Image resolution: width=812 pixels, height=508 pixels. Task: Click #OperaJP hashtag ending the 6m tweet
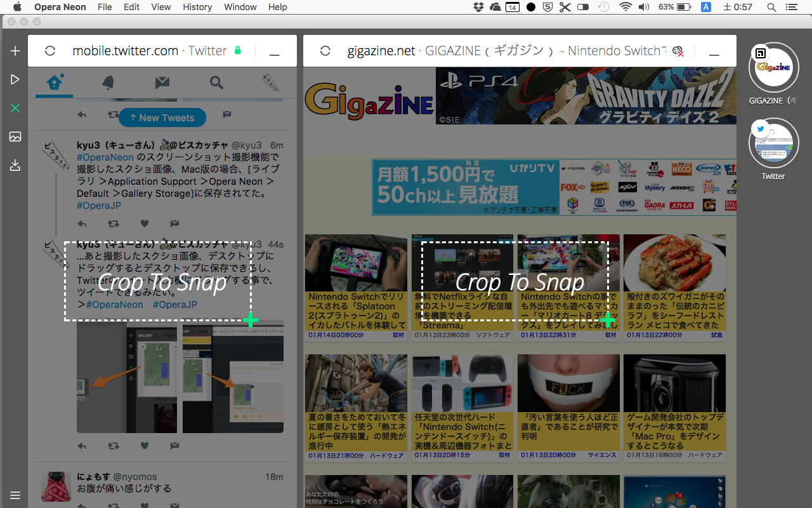tap(99, 205)
